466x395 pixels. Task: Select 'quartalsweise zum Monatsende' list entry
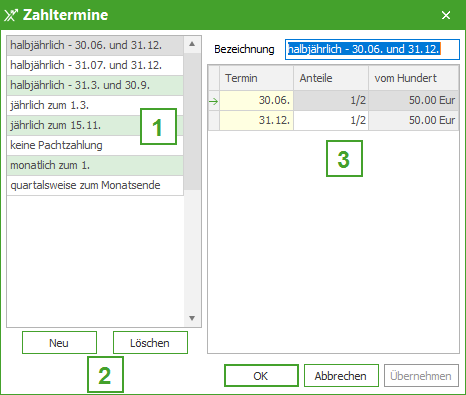click(x=95, y=185)
